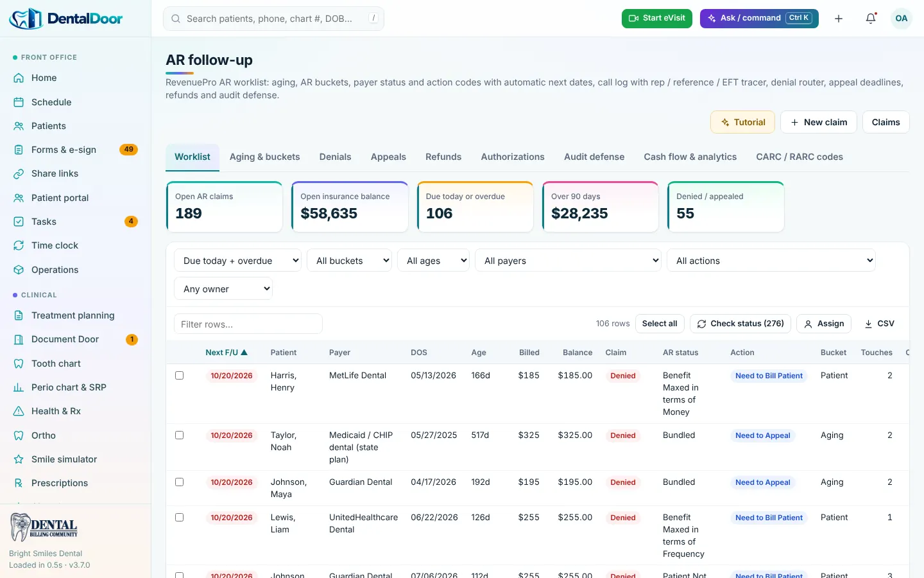The height and width of the screenshot is (578, 924).
Task: Click the Filter rows input field
Action: [248, 324]
